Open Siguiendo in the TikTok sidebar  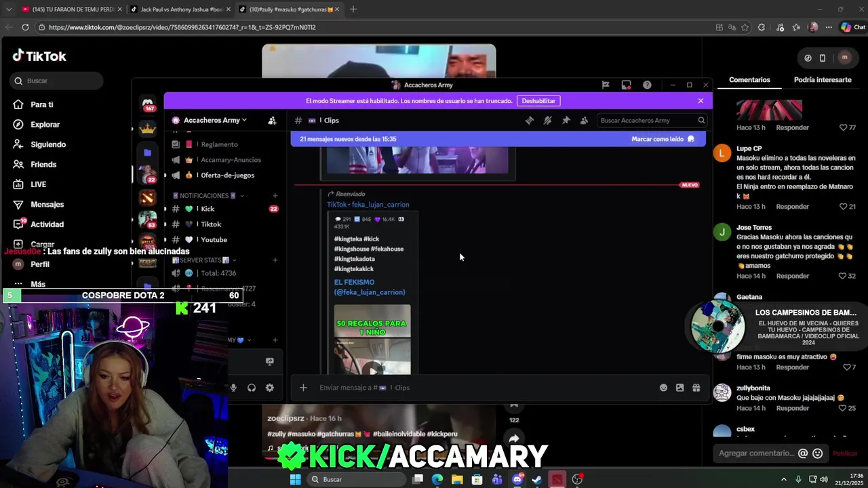click(x=47, y=144)
